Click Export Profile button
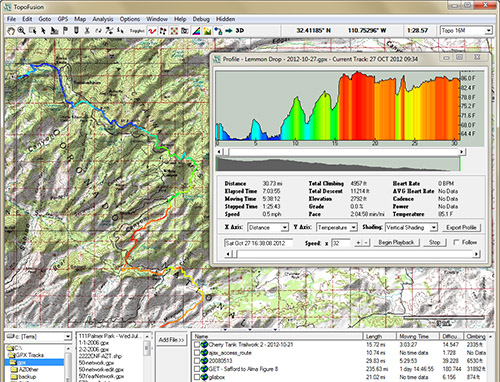This screenshot has width=500, height=382. [461, 227]
